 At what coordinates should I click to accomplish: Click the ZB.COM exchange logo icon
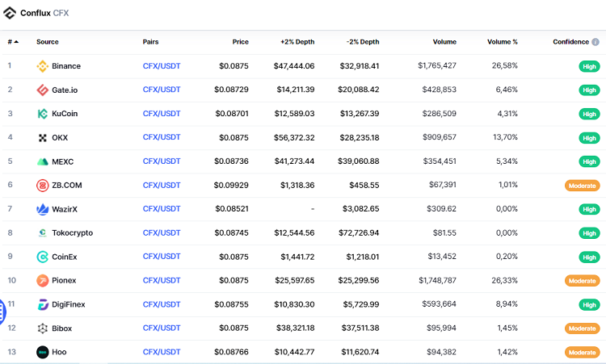43,186
